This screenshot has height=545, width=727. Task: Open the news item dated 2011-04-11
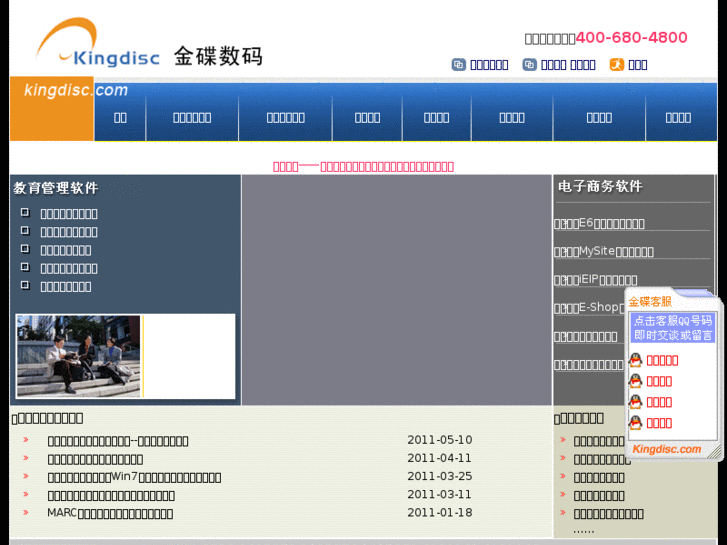click(95, 459)
